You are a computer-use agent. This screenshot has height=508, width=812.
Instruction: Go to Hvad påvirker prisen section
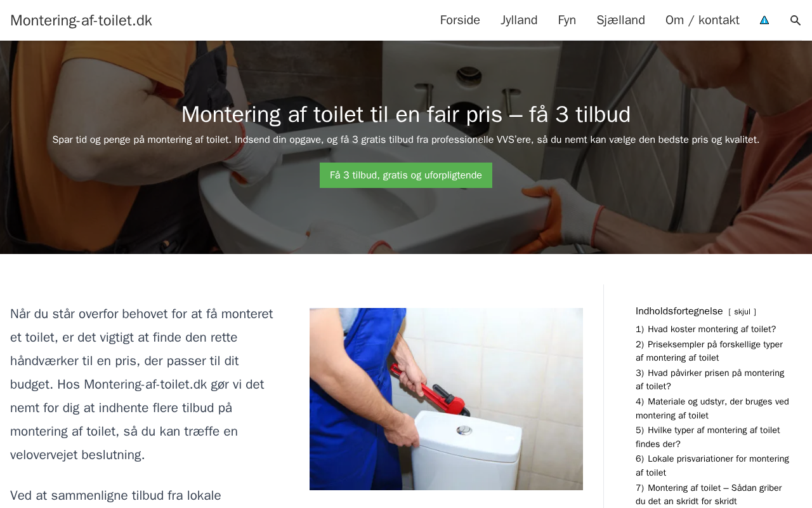710,380
